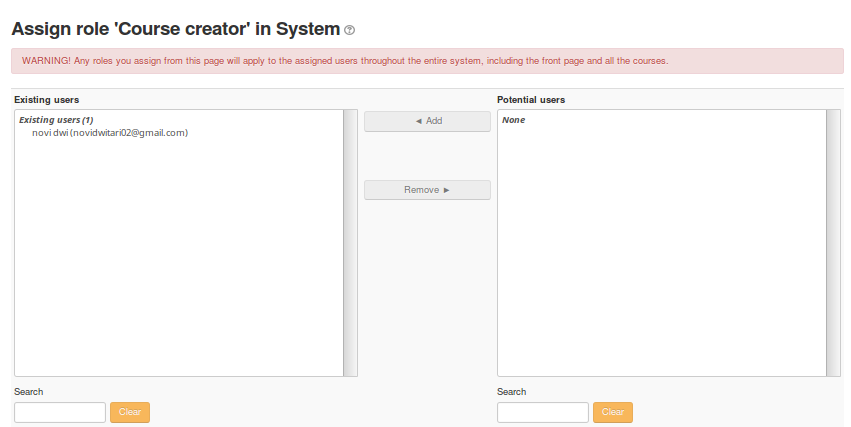Image resolution: width=851 pixels, height=427 pixels.
Task: Click the Add button
Action: (427, 121)
